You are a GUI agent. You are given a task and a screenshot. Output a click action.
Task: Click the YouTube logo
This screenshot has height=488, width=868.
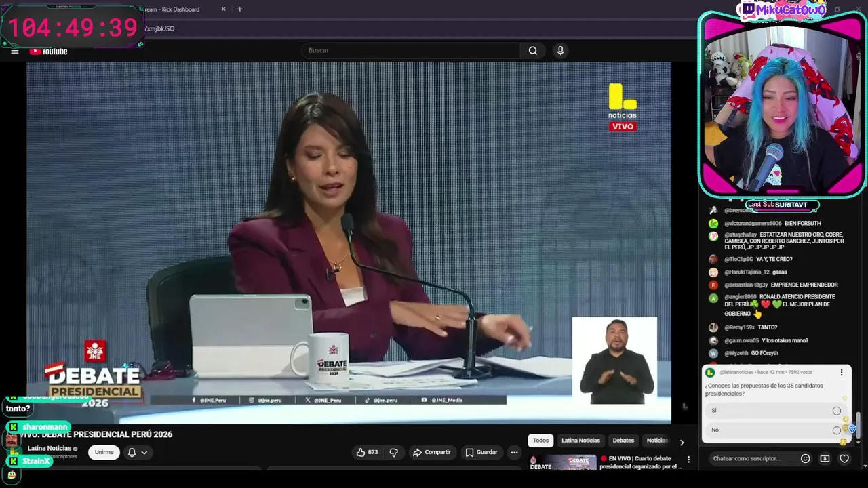pos(48,52)
